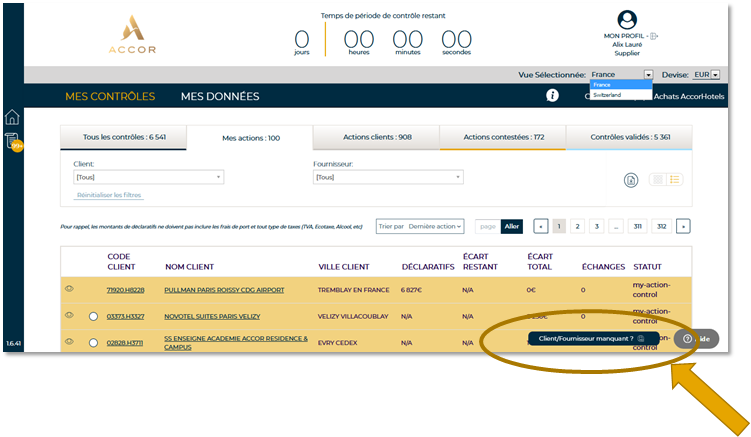Click the Déclaratifs column header

(428, 267)
